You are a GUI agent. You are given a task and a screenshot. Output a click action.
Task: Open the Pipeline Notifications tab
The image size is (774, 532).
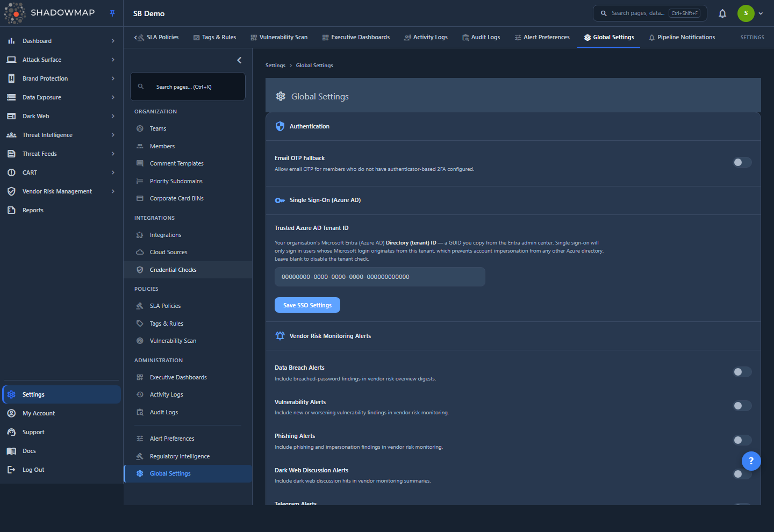point(682,37)
